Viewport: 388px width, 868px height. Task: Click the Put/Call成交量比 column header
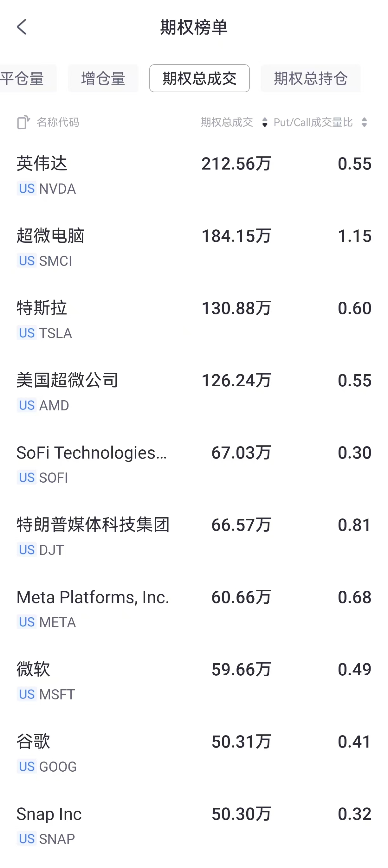point(313,122)
